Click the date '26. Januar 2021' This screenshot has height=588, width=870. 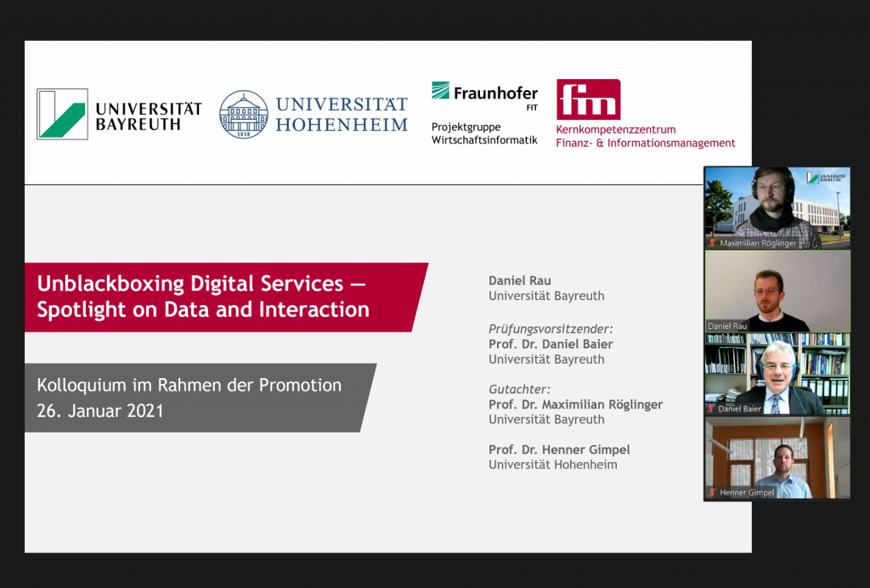click(x=100, y=411)
